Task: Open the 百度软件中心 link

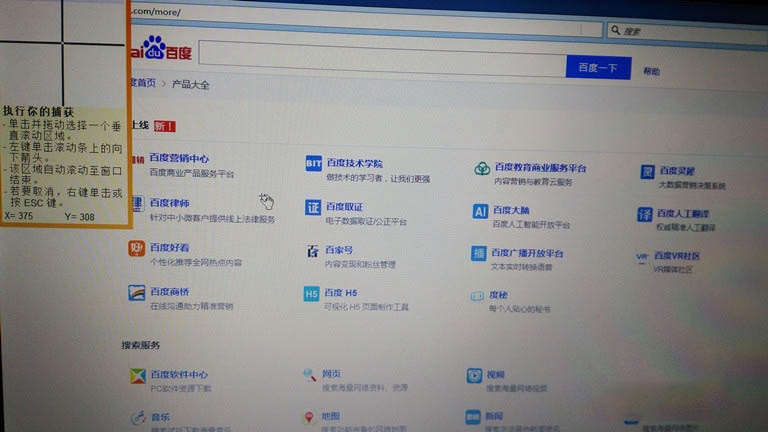Action: tap(179, 374)
